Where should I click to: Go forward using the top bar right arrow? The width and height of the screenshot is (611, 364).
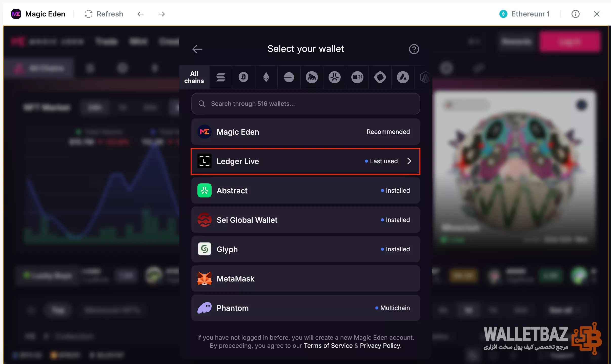pos(161,14)
